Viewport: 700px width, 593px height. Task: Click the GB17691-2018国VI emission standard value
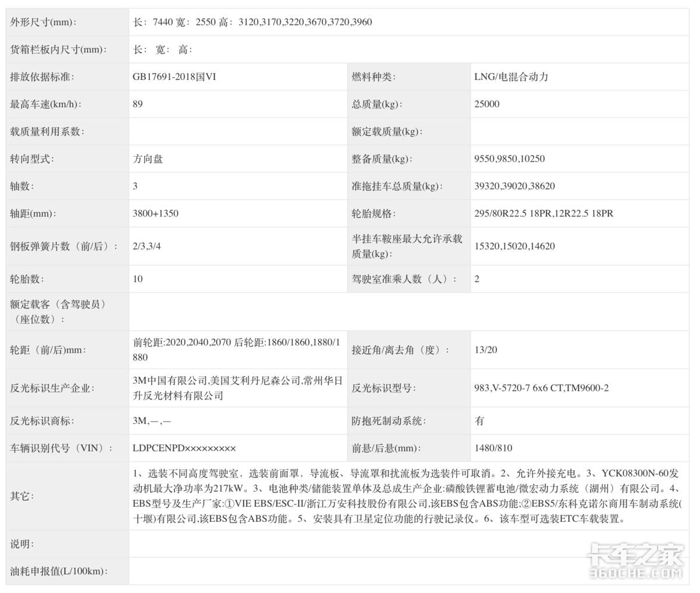[x=174, y=77]
